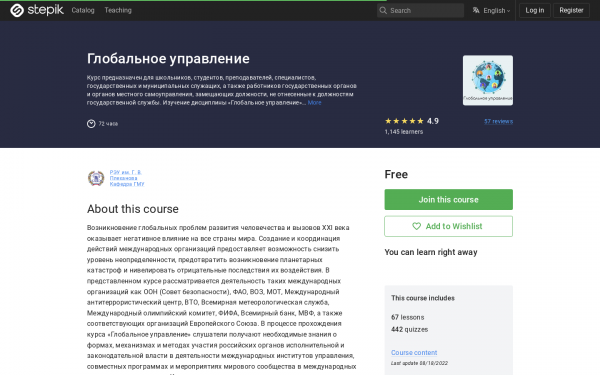The height and width of the screenshot is (375, 600).
Task: Focus the Search input field
Action: pos(420,10)
